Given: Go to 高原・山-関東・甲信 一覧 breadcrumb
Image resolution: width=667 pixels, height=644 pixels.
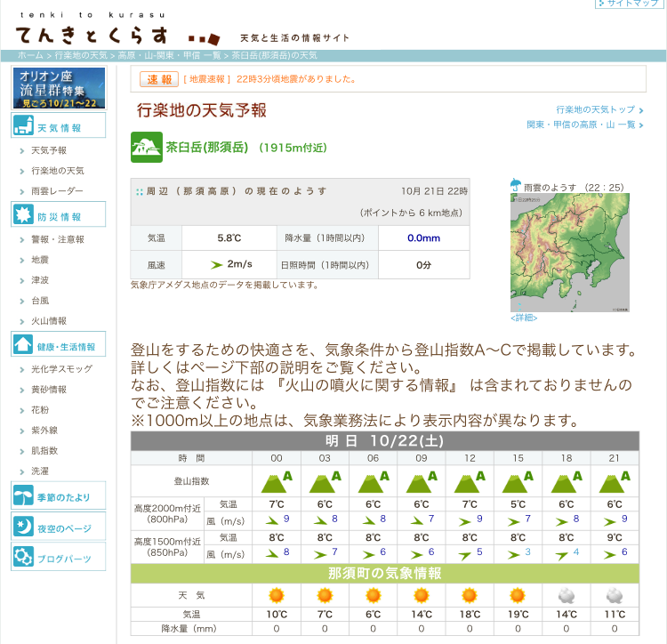Looking at the screenshot, I should pyautogui.click(x=169, y=55).
